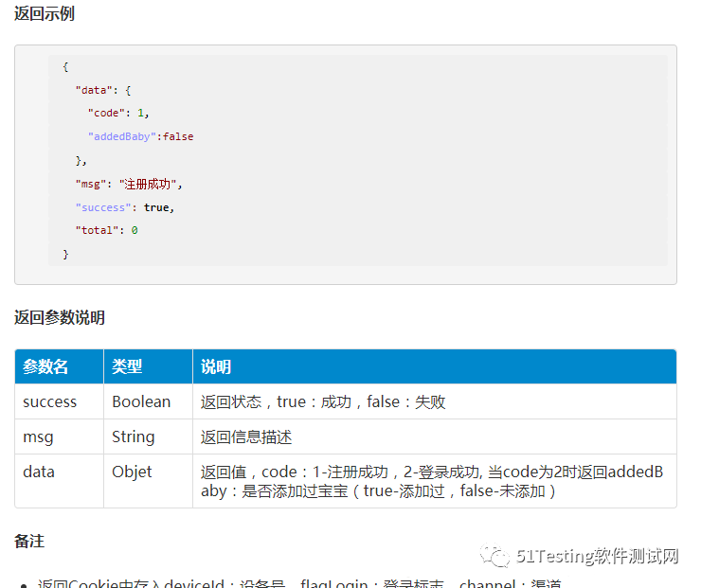Select the String type cell
701x588 pixels.
(148, 437)
